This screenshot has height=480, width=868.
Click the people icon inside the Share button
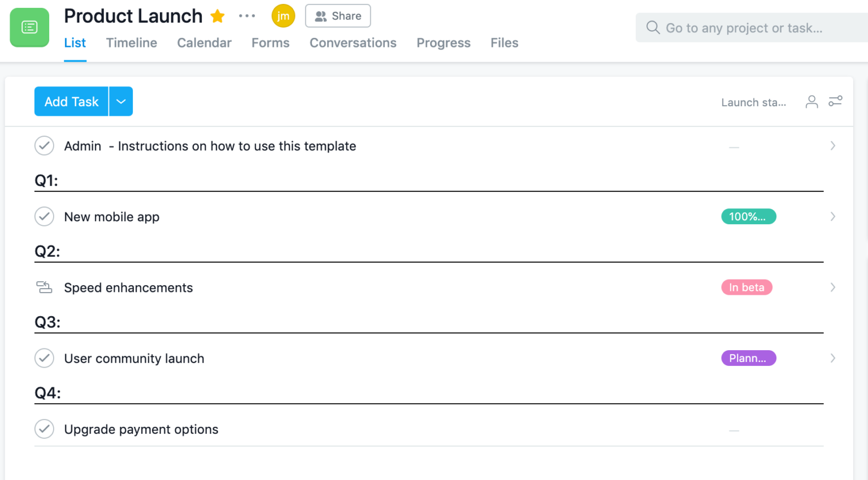click(321, 16)
